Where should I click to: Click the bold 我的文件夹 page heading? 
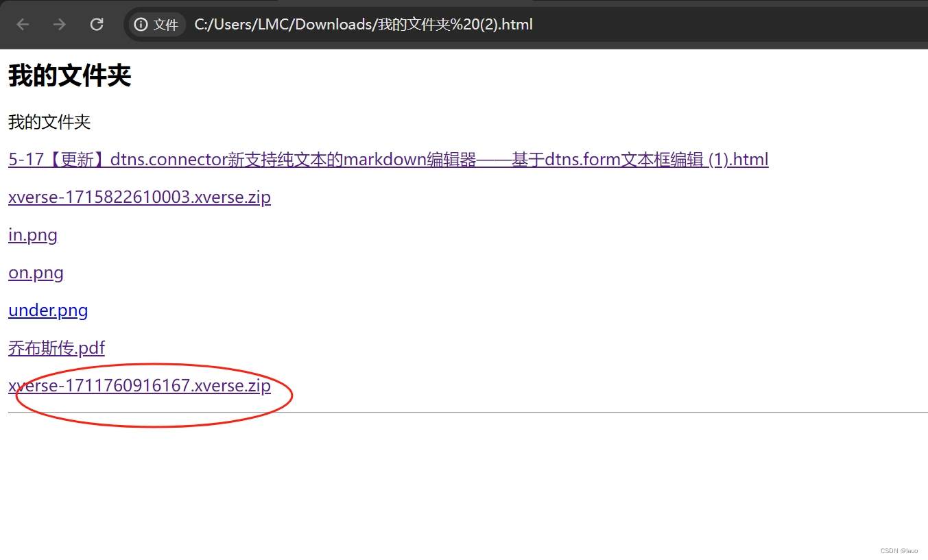[x=69, y=75]
